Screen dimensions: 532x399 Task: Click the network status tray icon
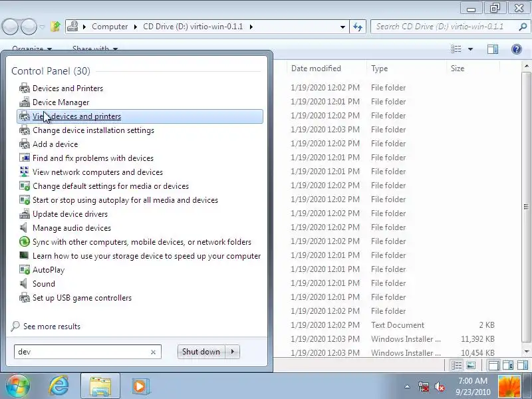(424, 386)
